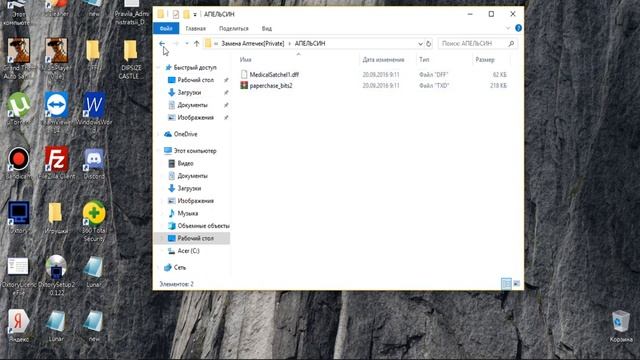Click the Замена Аптечек[Private] breadcrumb
Image resolution: width=640 pixels, height=360 pixels.
click(253, 43)
